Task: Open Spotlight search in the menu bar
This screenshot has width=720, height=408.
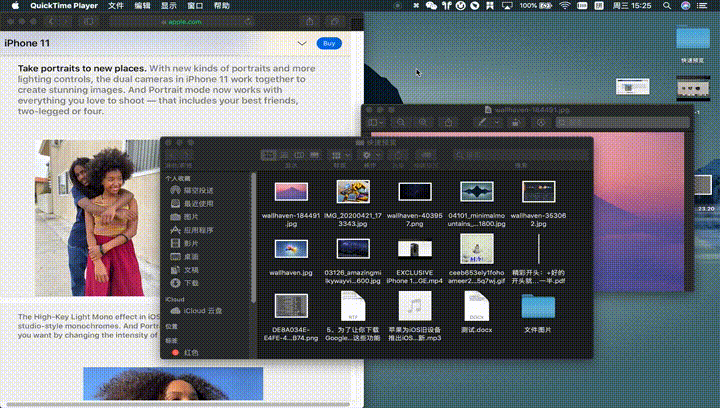Action: [x=667, y=6]
